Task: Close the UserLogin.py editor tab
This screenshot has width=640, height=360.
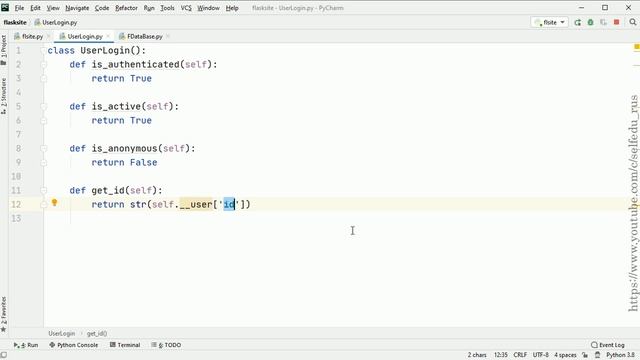Action: [x=108, y=36]
